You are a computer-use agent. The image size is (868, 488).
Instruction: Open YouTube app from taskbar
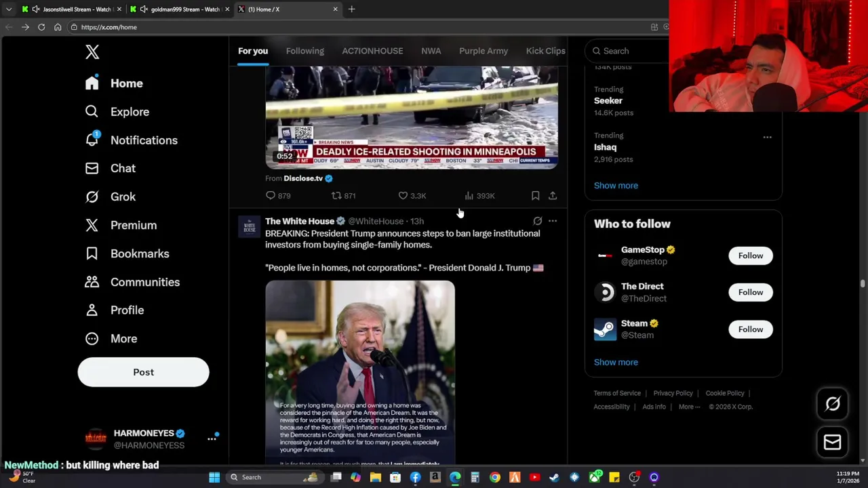point(534,477)
